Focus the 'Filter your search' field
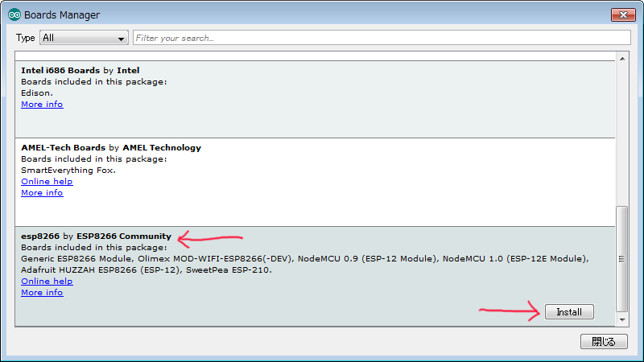The width and height of the screenshot is (644, 362). [381, 38]
